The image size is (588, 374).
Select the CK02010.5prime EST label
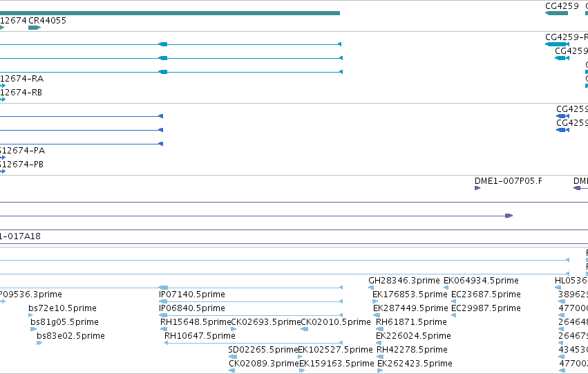[x=336, y=322]
